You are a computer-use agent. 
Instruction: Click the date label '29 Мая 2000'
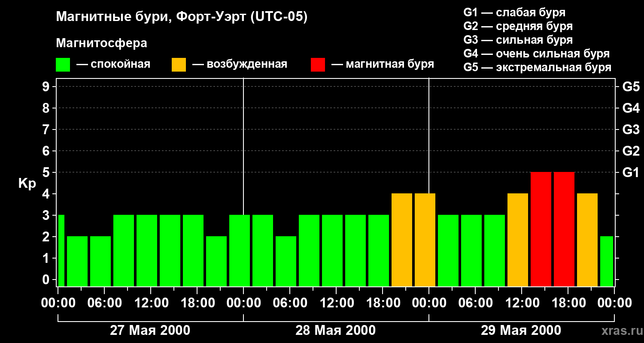tap(521, 331)
